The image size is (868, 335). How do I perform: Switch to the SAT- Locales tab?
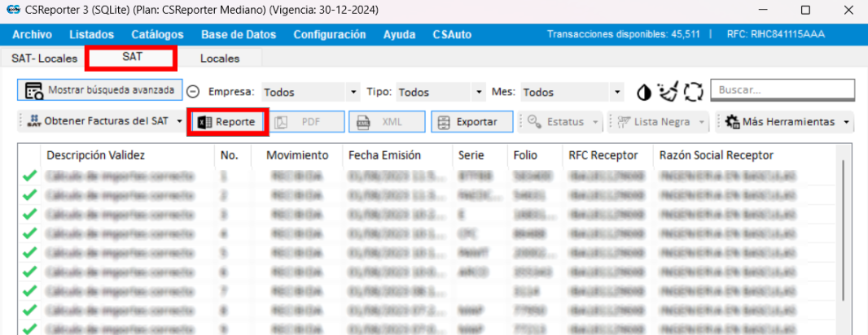point(44,59)
